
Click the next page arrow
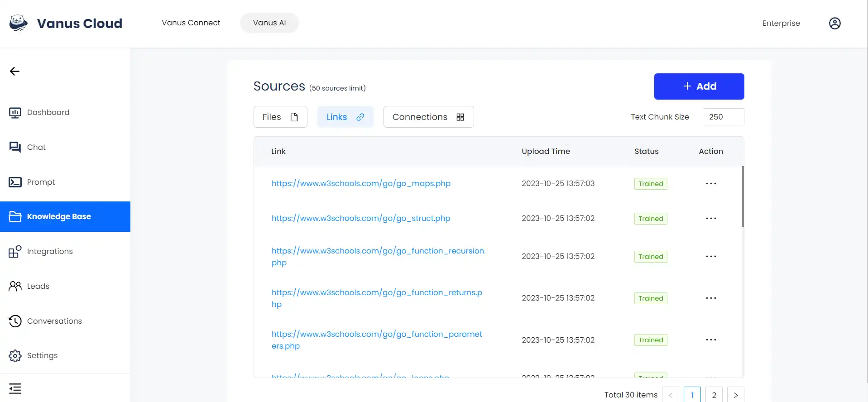coord(736,395)
